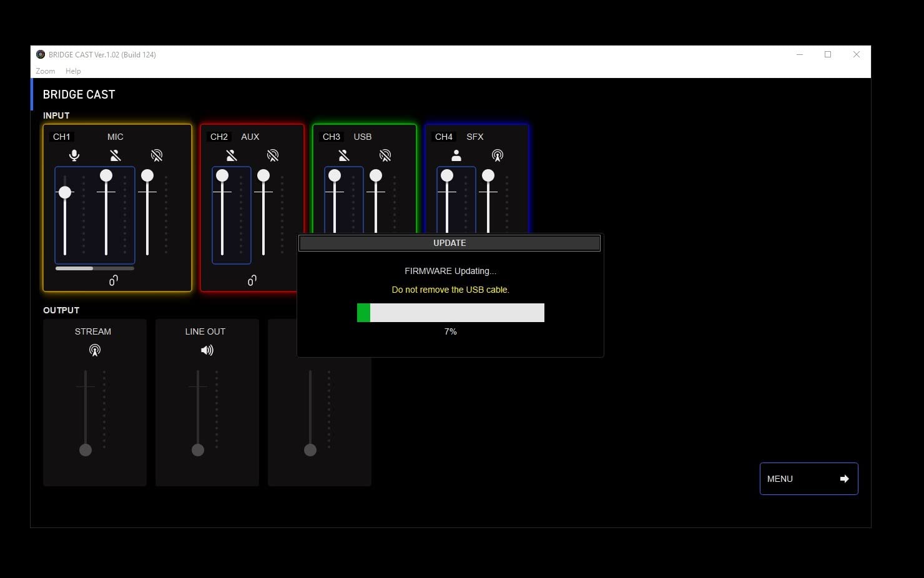
Task: Toggle CH2 AUX personal mix mute icon
Action: [x=232, y=155]
